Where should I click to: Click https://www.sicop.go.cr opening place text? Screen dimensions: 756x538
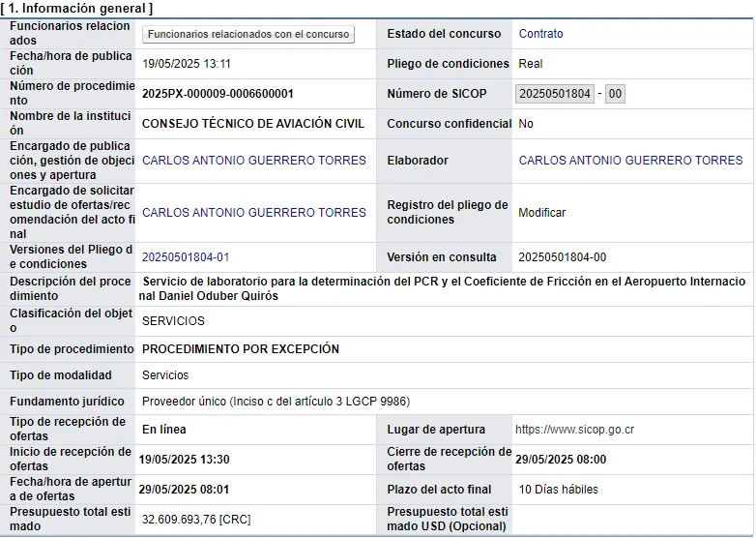(574, 430)
